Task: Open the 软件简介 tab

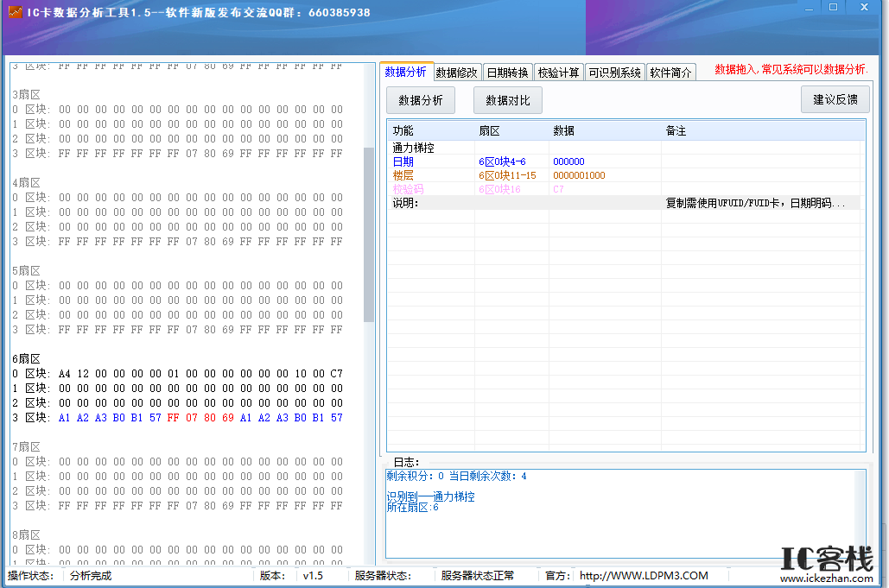Action: 670,73
